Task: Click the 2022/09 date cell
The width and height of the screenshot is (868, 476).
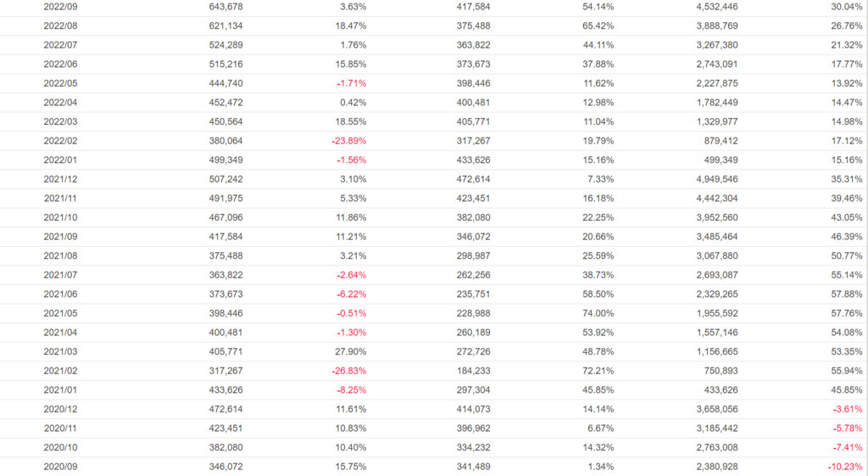Action: [59, 7]
